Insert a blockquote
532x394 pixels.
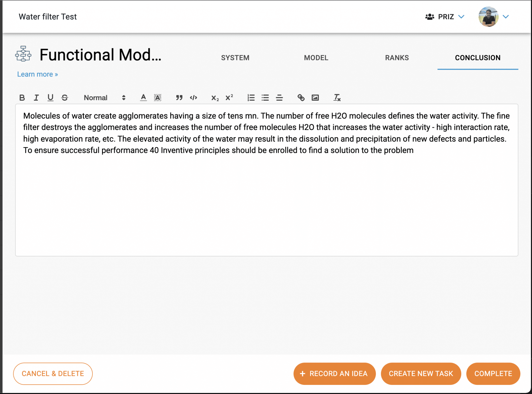[x=179, y=98]
